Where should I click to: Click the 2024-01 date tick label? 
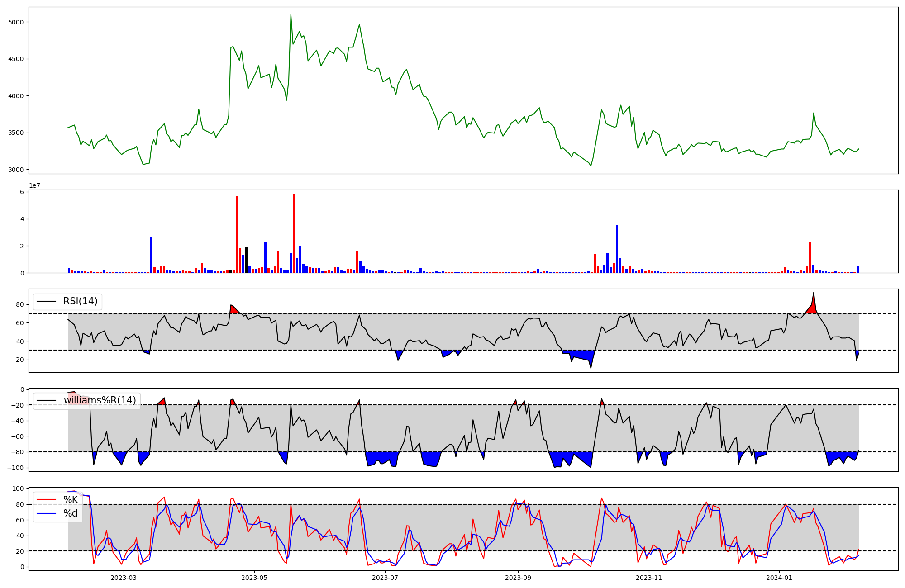(x=780, y=578)
